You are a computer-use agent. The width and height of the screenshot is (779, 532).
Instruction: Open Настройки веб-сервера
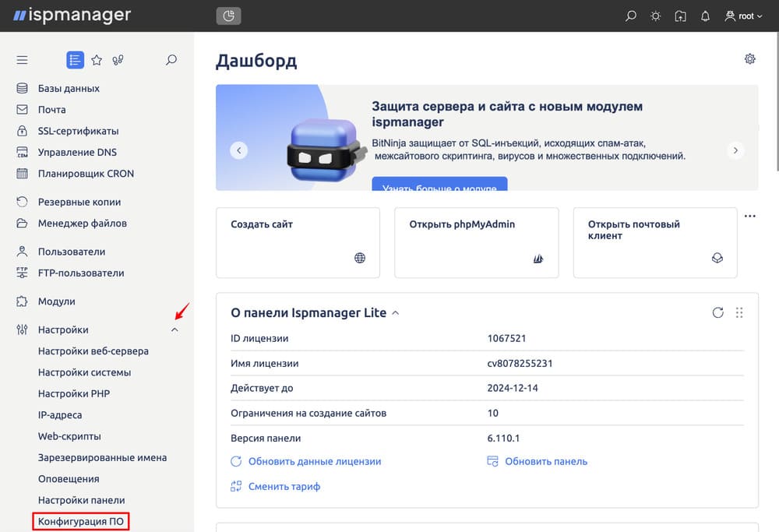pyautogui.click(x=93, y=351)
